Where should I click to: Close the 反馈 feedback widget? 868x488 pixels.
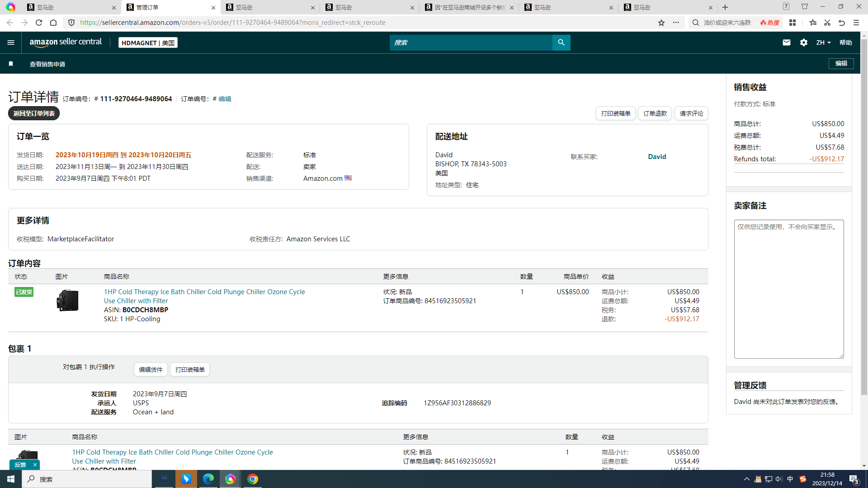coord(35,465)
